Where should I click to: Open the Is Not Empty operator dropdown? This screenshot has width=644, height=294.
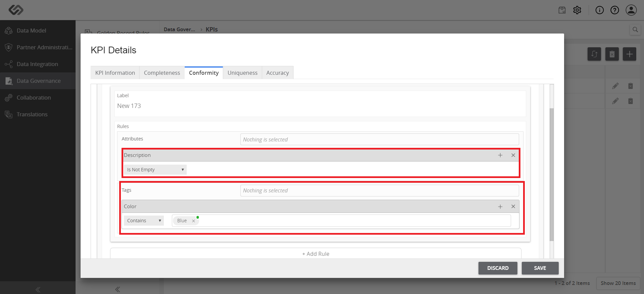click(155, 170)
